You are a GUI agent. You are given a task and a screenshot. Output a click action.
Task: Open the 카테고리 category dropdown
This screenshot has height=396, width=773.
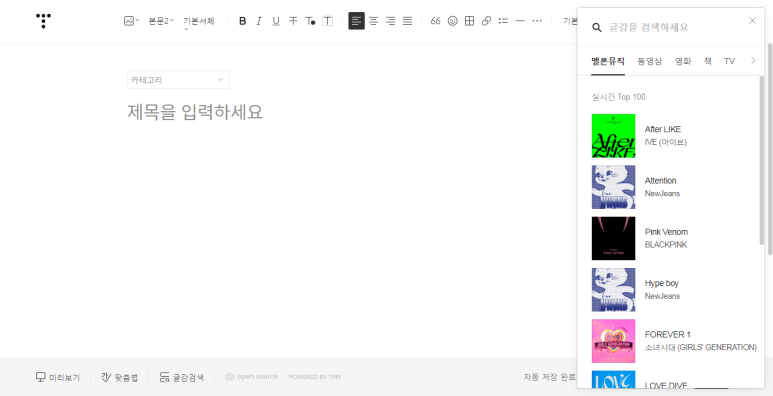[x=178, y=80]
